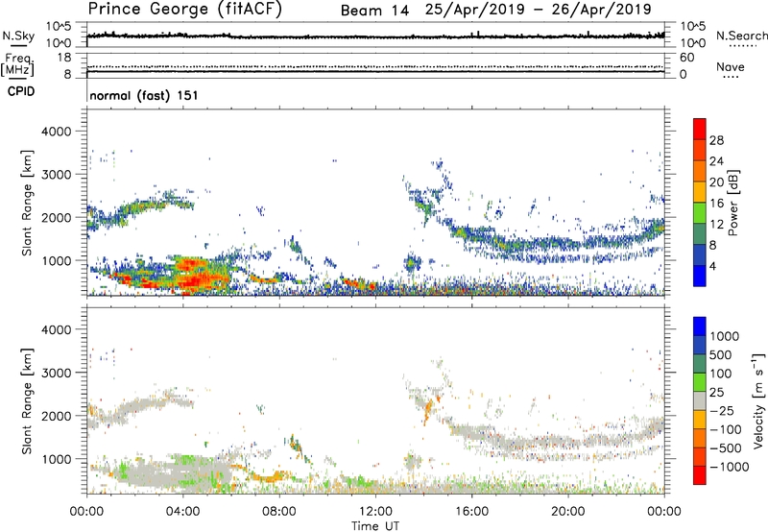
Task: Click the '4000' tick on velocity panel axis
Action: pyautogui.click(x=56, y=330)
